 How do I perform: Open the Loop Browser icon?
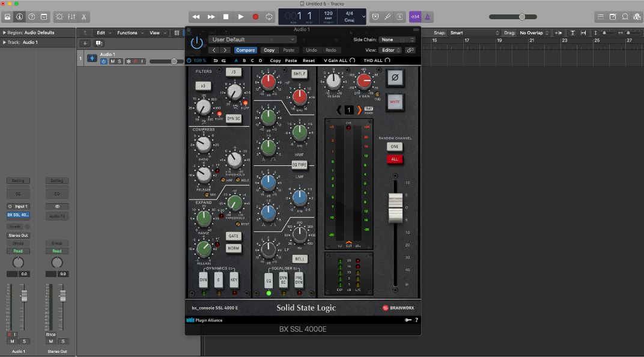click(x=625, y=17)
